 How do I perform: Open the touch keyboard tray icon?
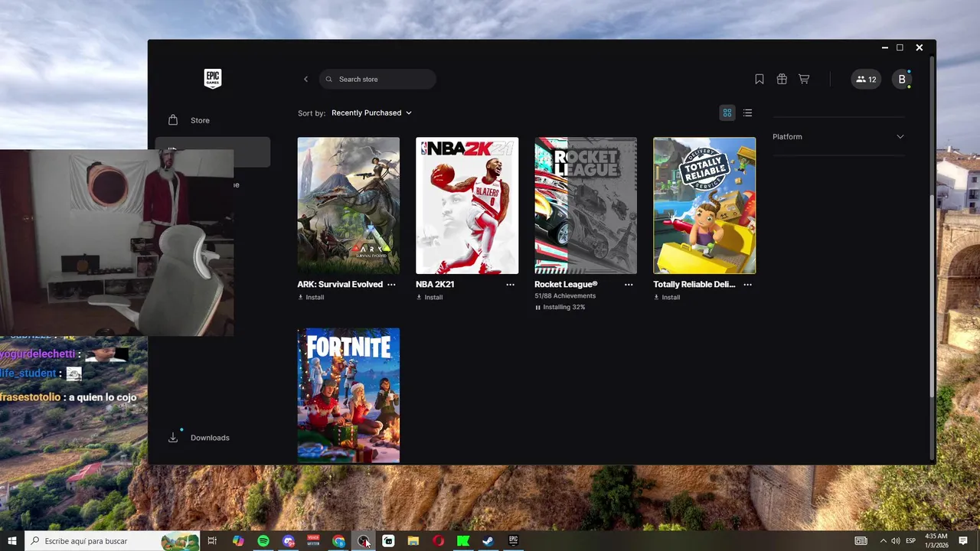pyautogui.click(x=861, y=541)
